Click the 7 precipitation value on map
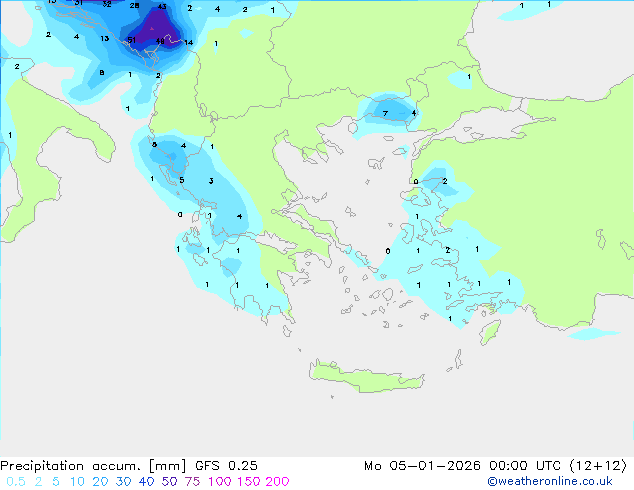The width and height of the screenshot is (634, 490). pos(385,114)
